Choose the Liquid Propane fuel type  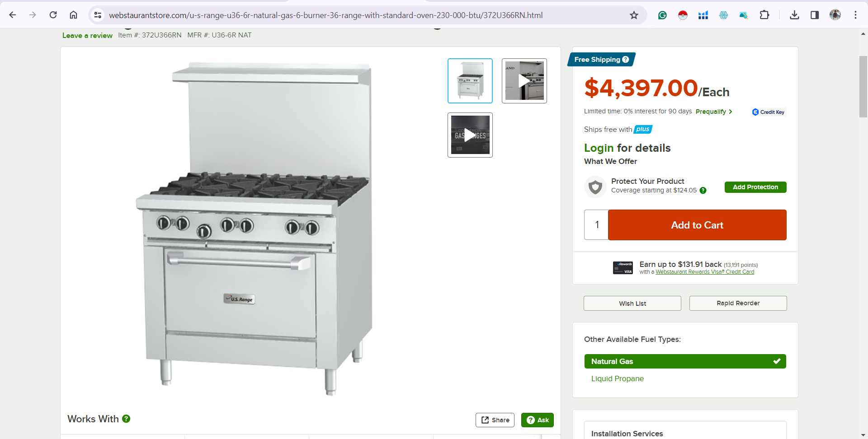click(x=617, y=378)
